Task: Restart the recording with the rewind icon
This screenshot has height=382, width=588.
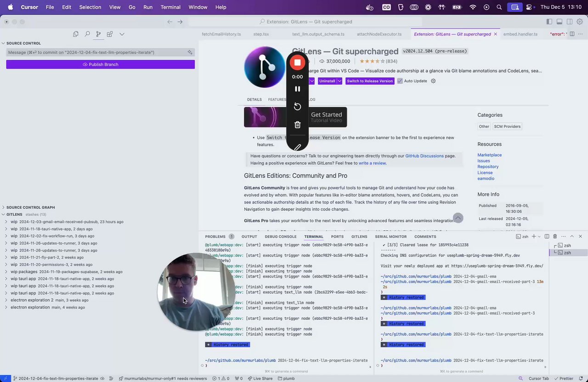Action: tap(297, 107)
